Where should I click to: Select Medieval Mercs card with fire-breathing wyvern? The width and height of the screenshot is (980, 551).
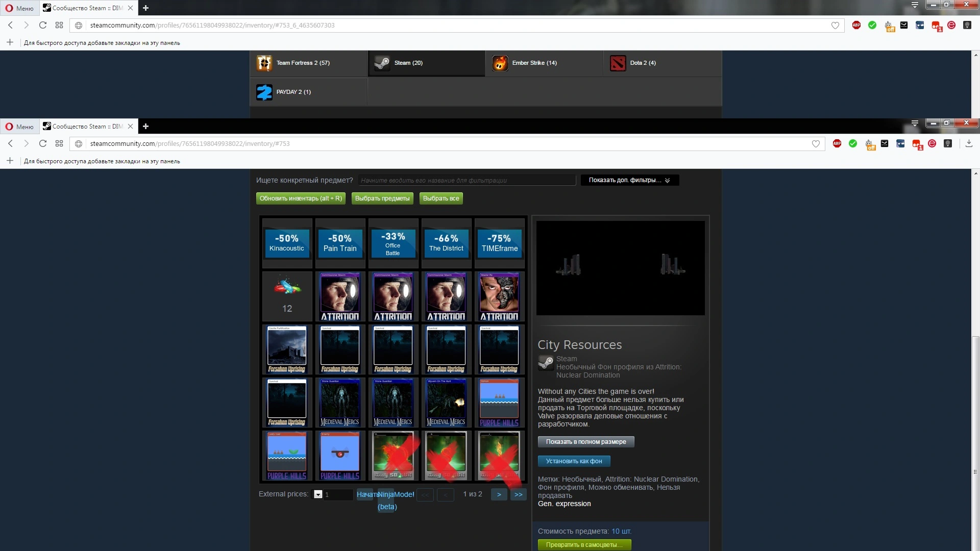(447, 403)
